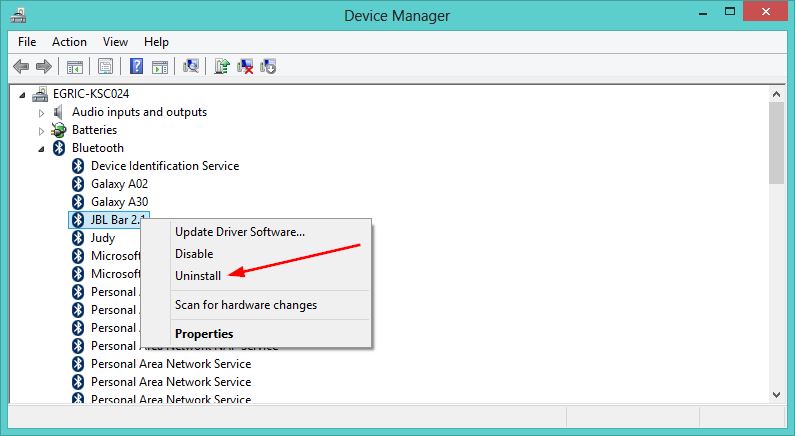Select the Galaxy A30 Bluetooth device

[119, 202]
